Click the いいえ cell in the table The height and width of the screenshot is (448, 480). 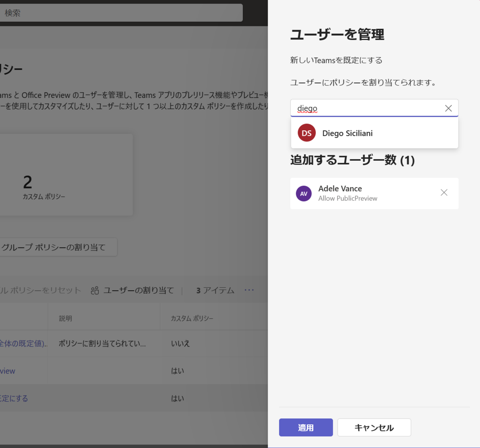point(180,344)
